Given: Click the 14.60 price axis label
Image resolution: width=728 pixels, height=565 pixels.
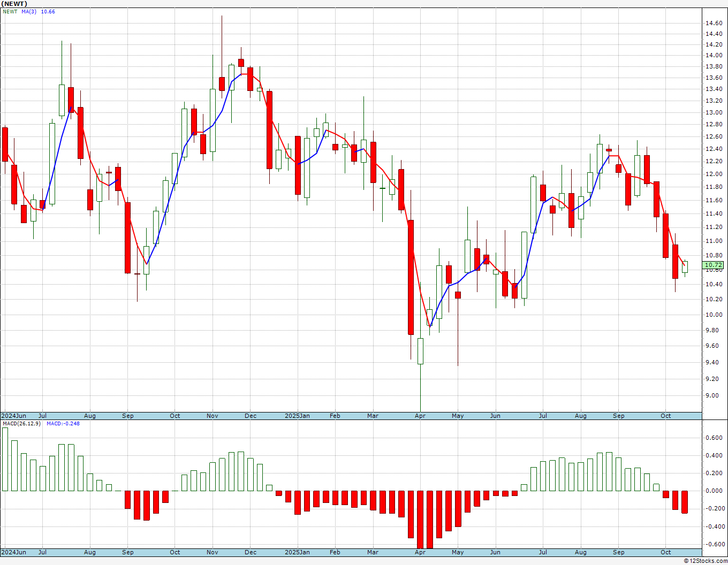Looking at the screenshot, I should point(714,23).
